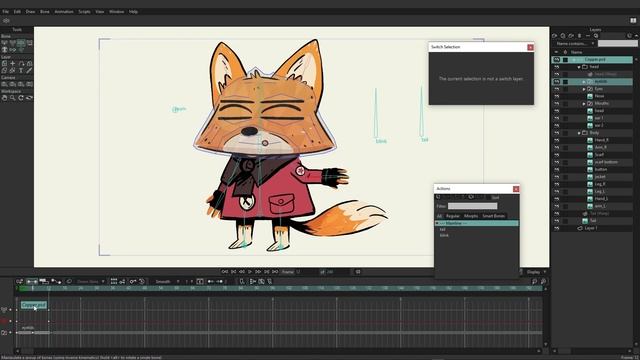The height and width of the screenshot is (360, 640).
Task: Open the onion skins dropdown in timeline
Action: [x=90, y=282]
